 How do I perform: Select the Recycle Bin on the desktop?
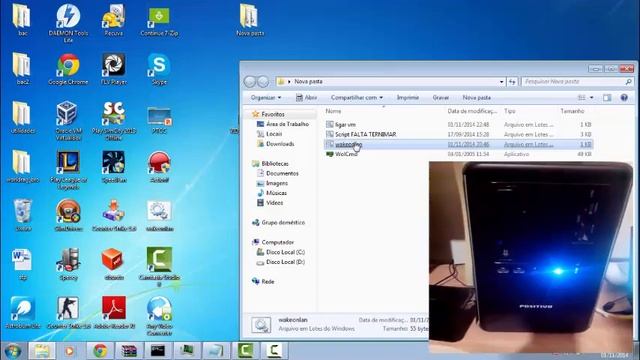click(x=23, y=215)
